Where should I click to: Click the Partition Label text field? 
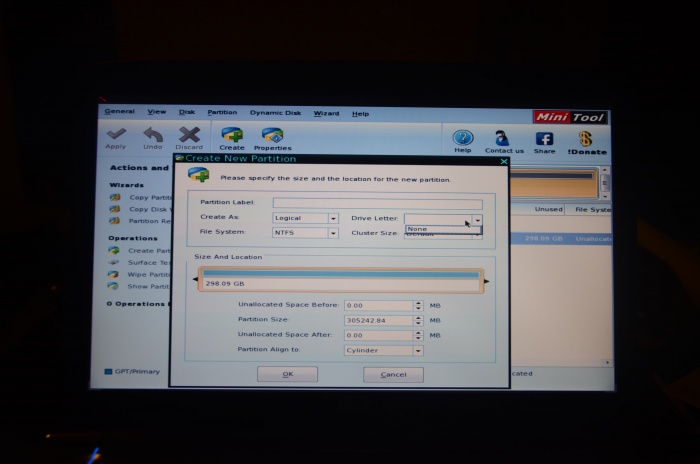pyautogui.click(x=378, y=203)
